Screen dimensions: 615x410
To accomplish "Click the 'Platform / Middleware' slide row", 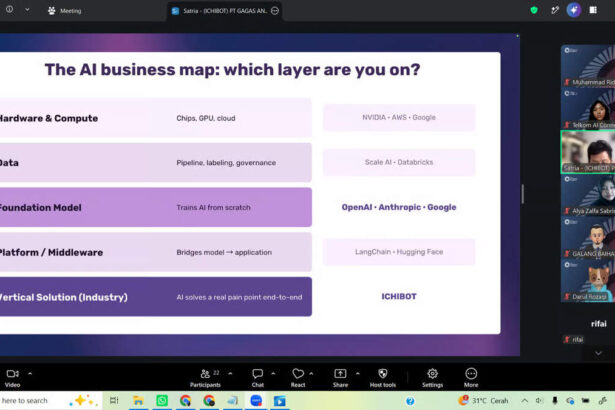I will coord(156,252).
